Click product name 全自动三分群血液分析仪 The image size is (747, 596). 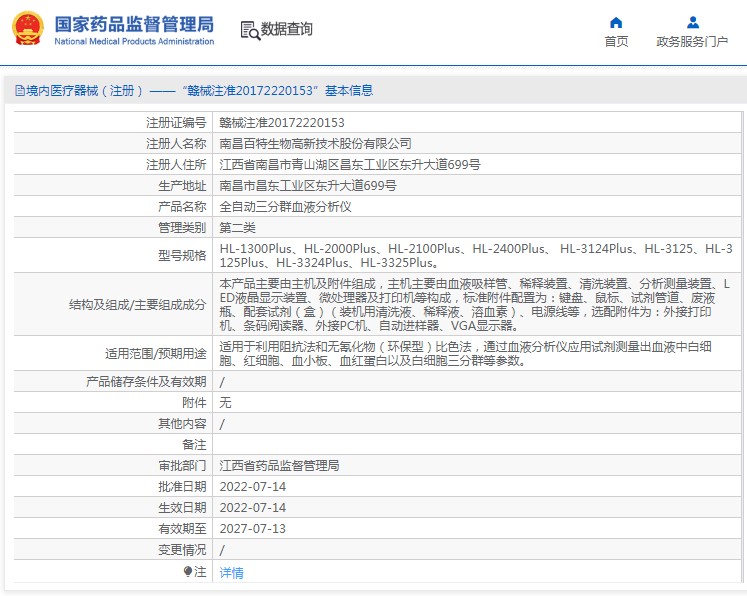[x=285, y=207]
